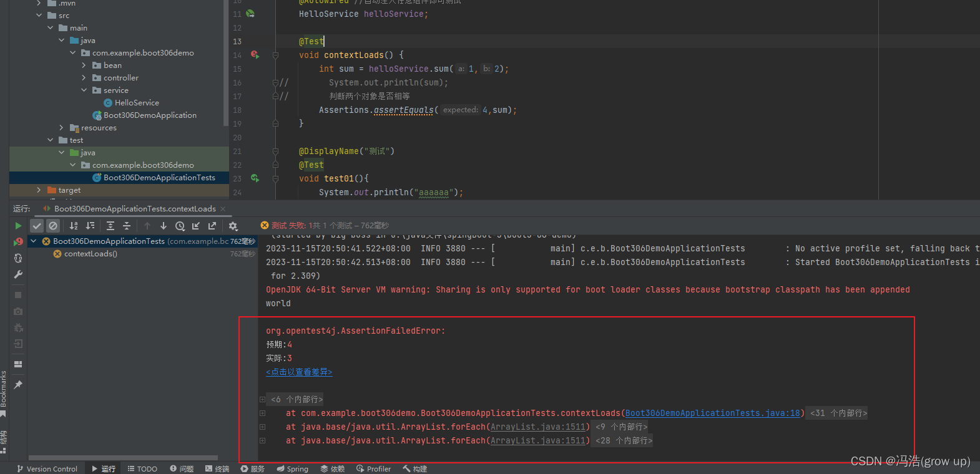Open test history clock icon

point(180,226)
